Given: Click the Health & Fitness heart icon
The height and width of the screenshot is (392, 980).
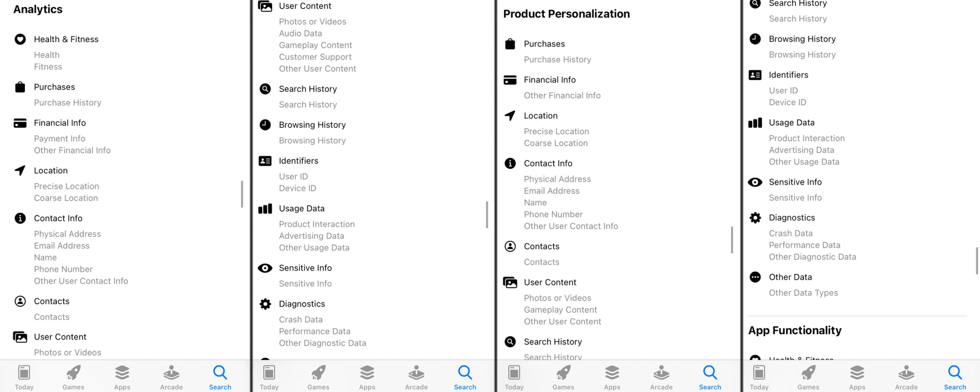Looking at the screenshot, I should pyautogui.click(x=20, y=39).
